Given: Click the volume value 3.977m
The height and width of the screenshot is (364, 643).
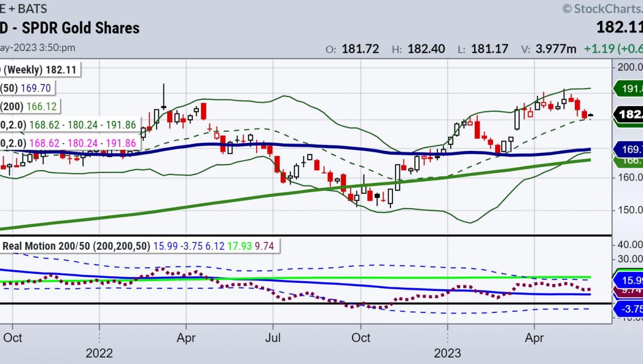Looking at the screenshot, I should (556, 49).
